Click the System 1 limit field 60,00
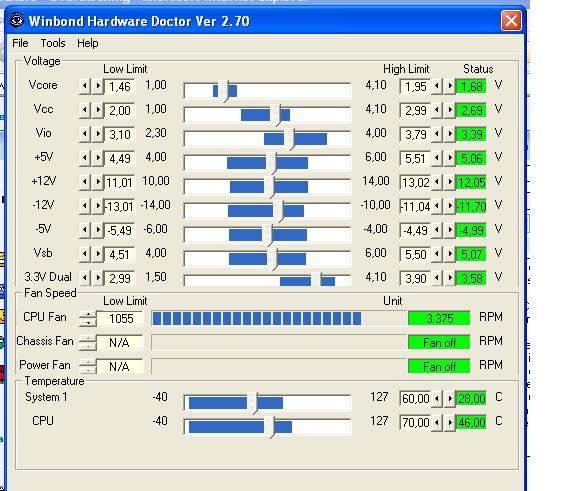The image size is (576, 491). tap(415, 399)
